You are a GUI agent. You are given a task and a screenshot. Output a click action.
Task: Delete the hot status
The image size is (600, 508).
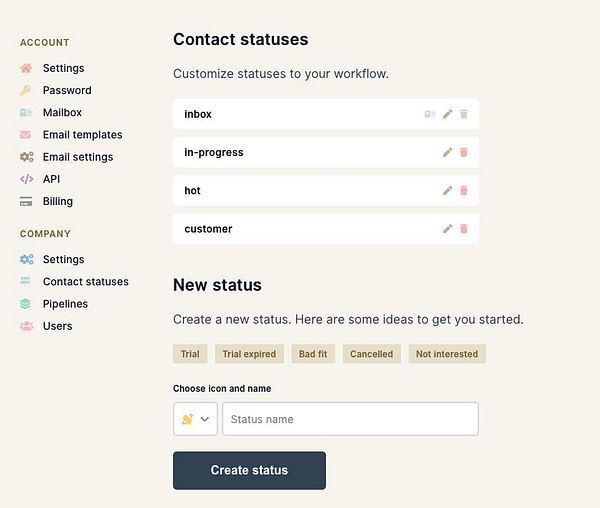(x=463, y=190)
